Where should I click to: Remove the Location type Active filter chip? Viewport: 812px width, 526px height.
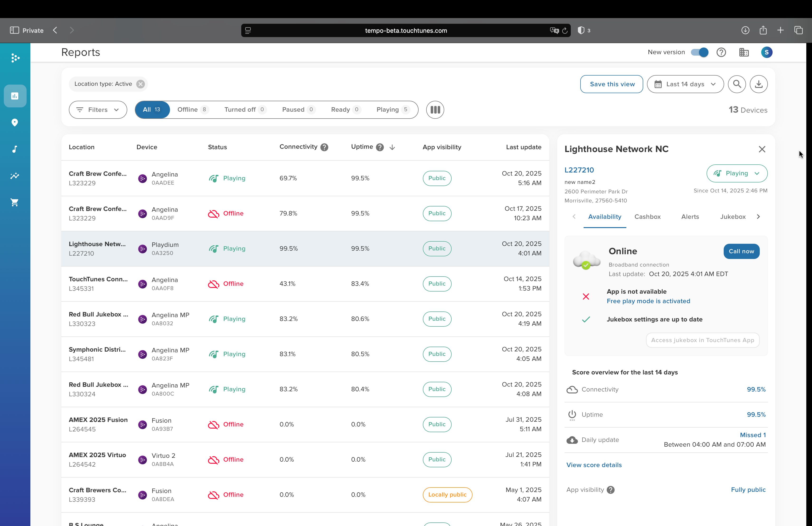coord(141,84)
